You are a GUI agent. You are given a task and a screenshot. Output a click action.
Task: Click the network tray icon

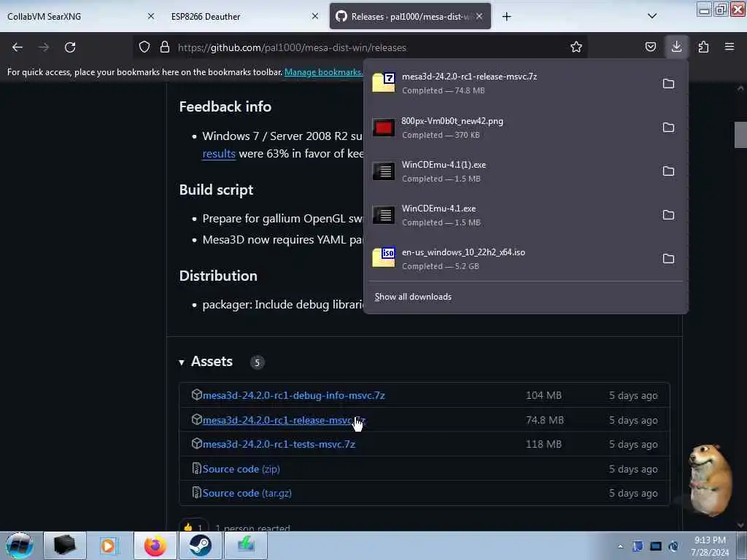(656, 546)
